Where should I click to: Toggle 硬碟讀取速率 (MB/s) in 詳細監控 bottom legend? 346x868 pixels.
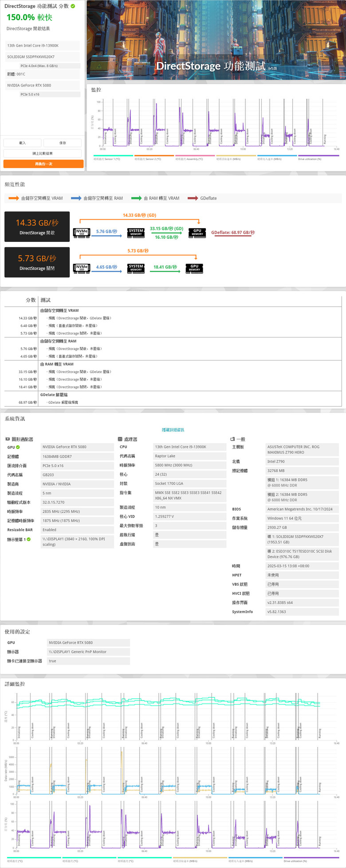200,859
